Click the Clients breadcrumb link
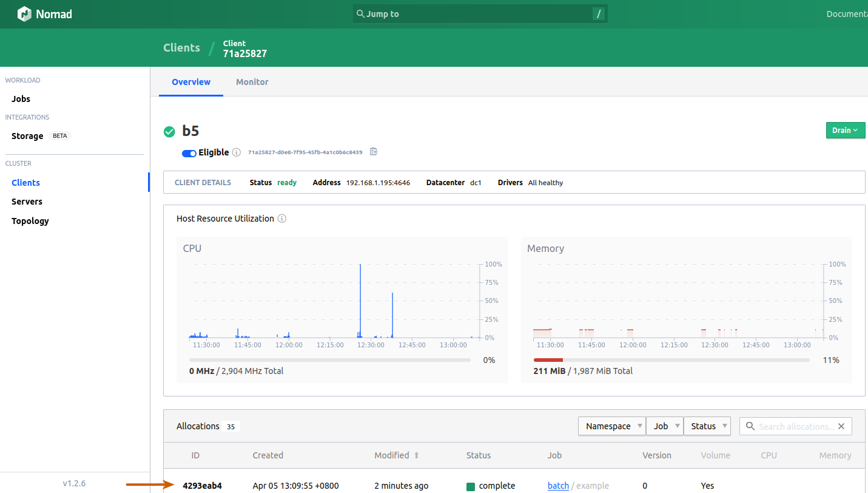868x493 pixels. (x=181, y=48)
